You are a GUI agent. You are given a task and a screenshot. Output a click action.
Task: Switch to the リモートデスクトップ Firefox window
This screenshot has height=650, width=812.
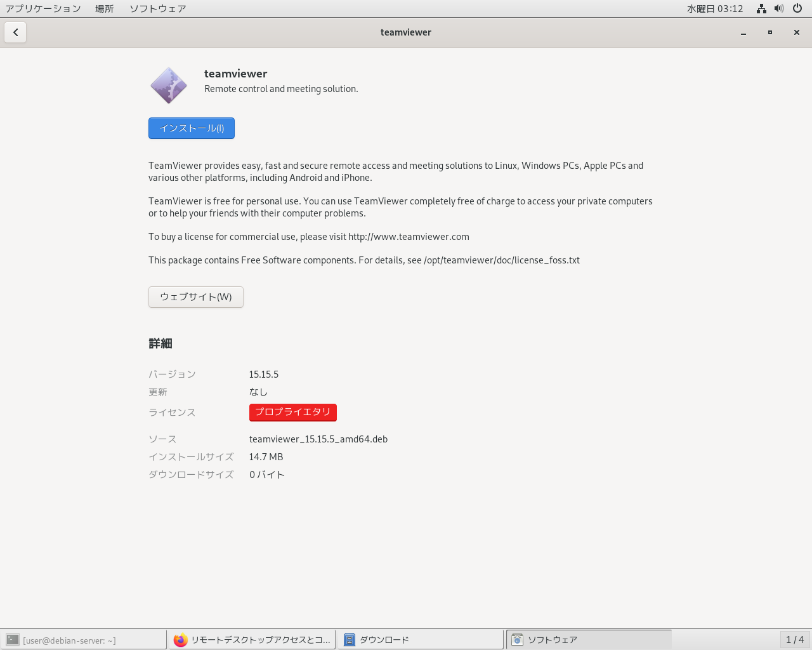[260, 640]
